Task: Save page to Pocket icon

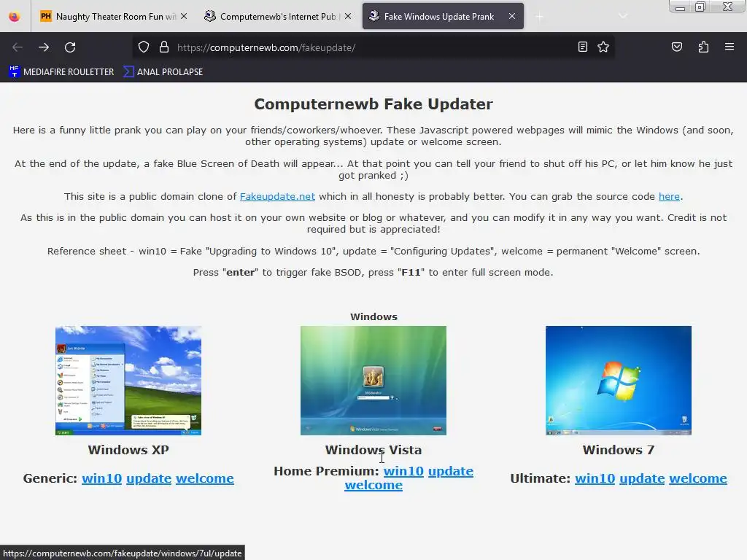Action: 677,47
